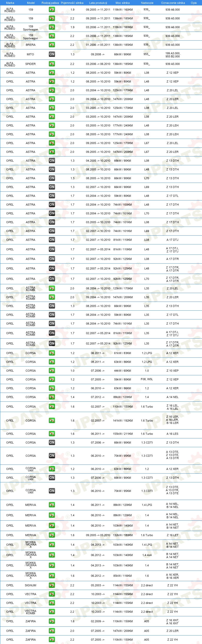Click the petrol icon in Mokka 85kW / 116KM row
Viewport: 202px width, 644px height.
click(x=52, y=576)
